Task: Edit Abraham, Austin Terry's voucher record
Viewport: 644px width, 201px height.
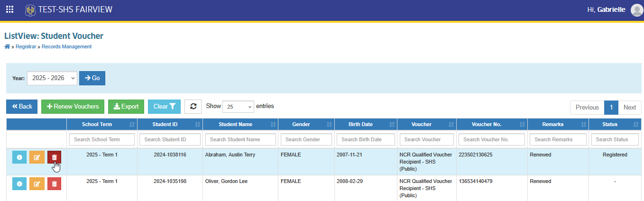Action: coord(37,158)
